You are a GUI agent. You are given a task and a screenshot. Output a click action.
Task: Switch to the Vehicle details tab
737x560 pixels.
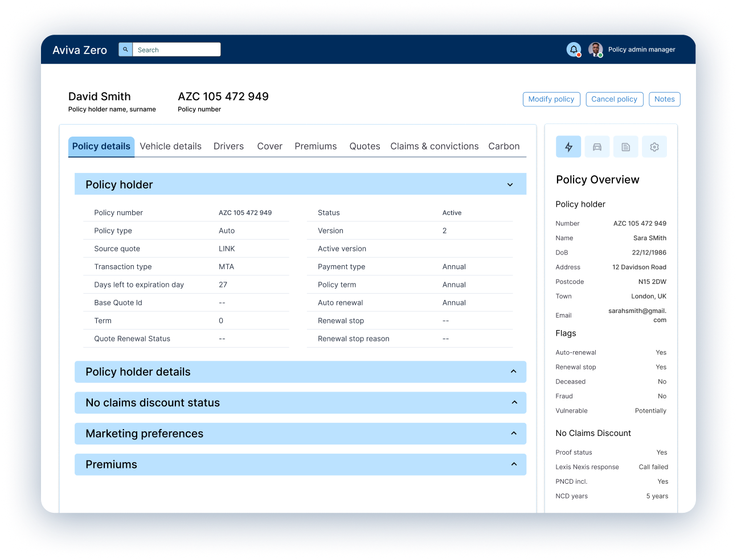coord(170,146)
